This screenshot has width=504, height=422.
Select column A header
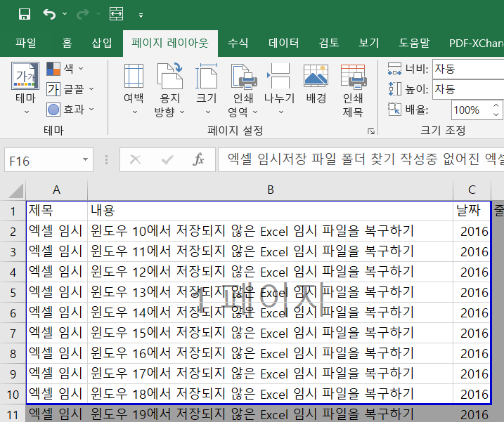tap(56, 190)
